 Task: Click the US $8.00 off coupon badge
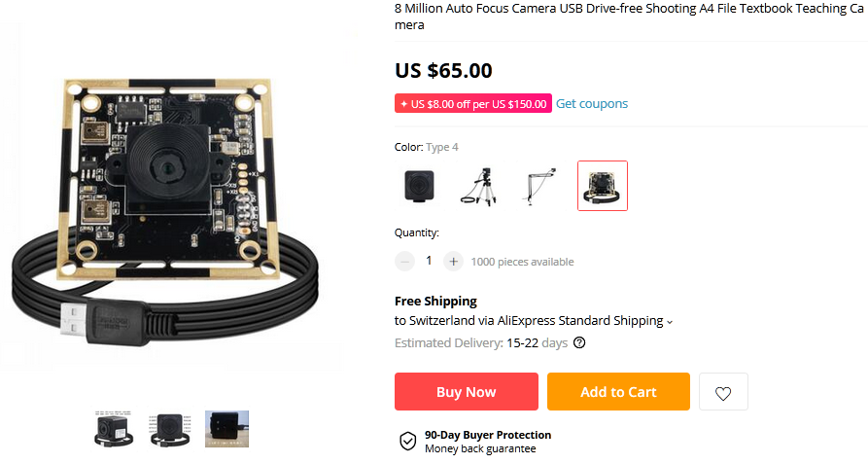pyautogui.click(x=473, y=104)
